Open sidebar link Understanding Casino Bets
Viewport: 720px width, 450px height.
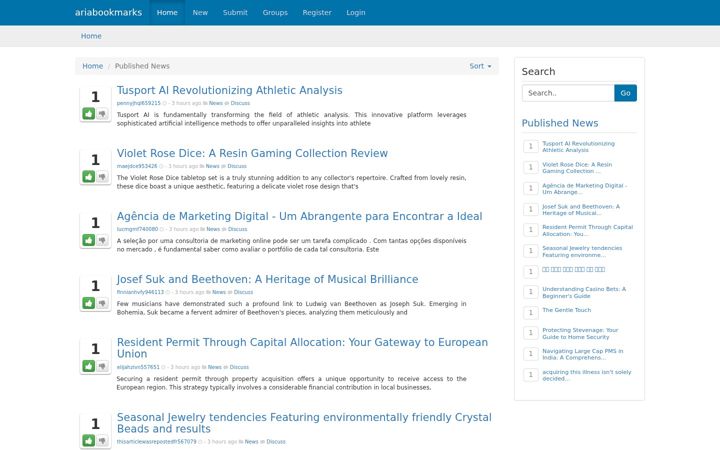click(x=584, y=292)
